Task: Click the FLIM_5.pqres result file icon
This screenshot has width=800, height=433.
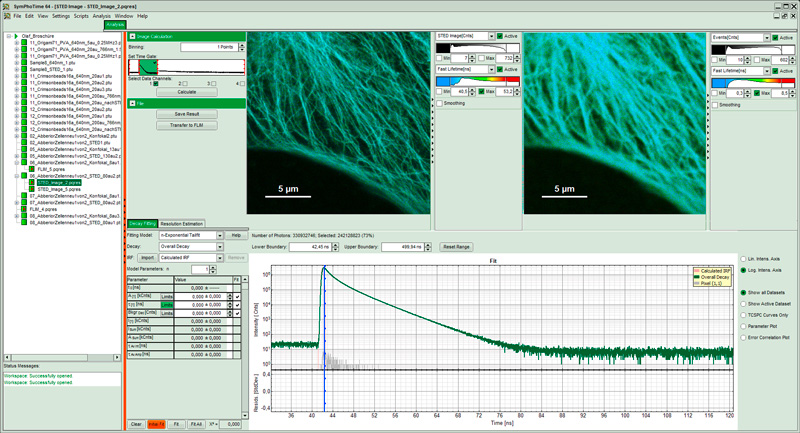Action: coord(32,169)
